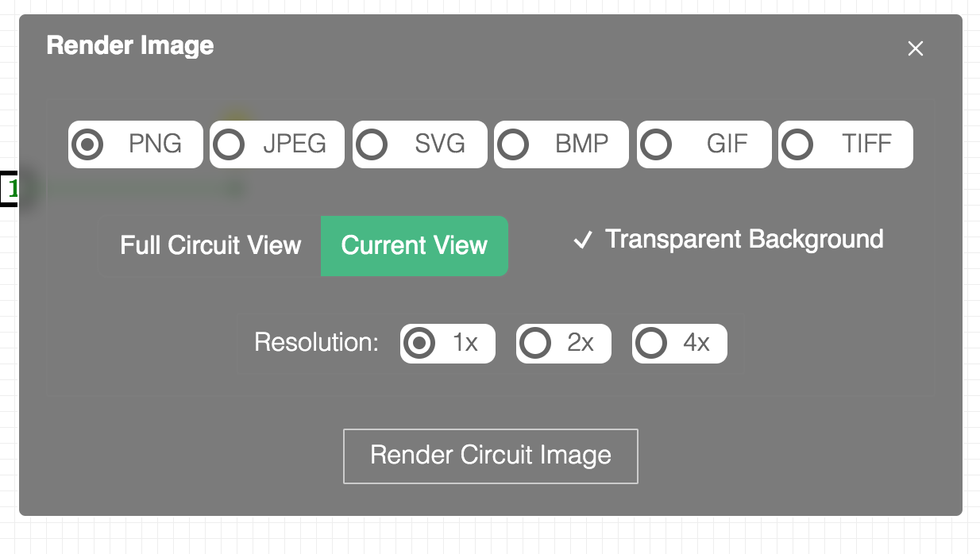Choose GIF image format

coord(656,144)
